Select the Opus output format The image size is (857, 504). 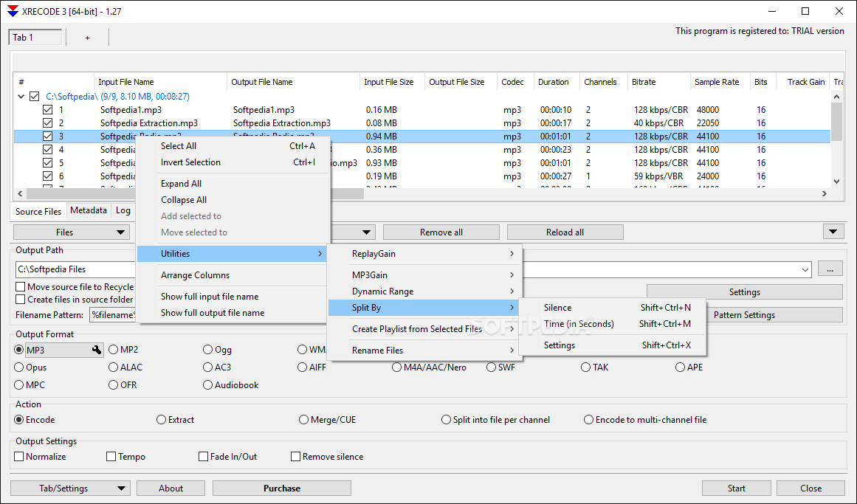[19, 367]
